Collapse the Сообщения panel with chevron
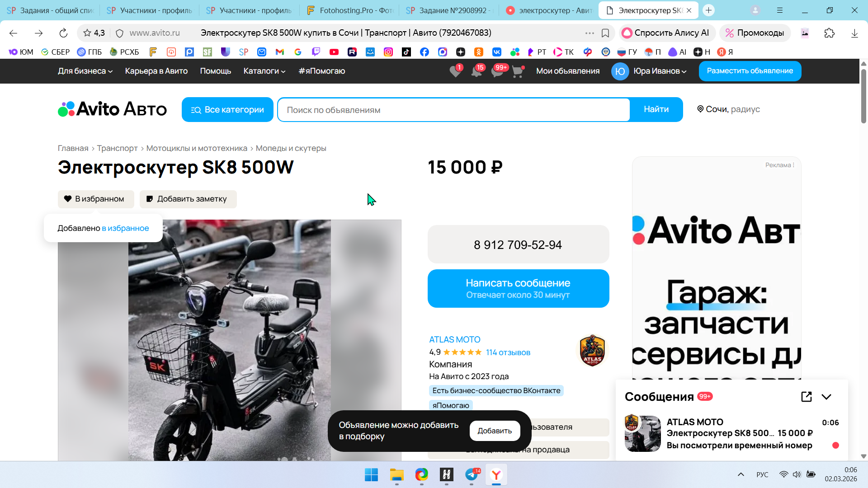This screenshot has width=868, height=488. click(x=826, y=397)
